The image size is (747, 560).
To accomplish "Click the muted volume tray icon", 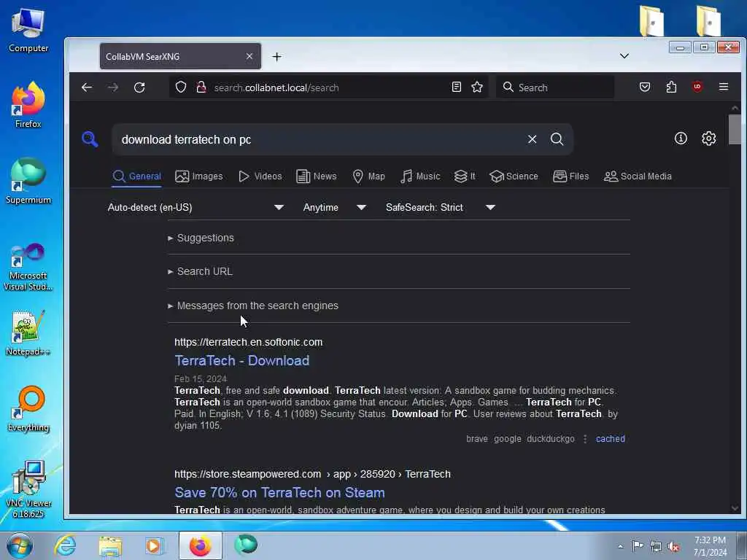I will pos(673,547).
